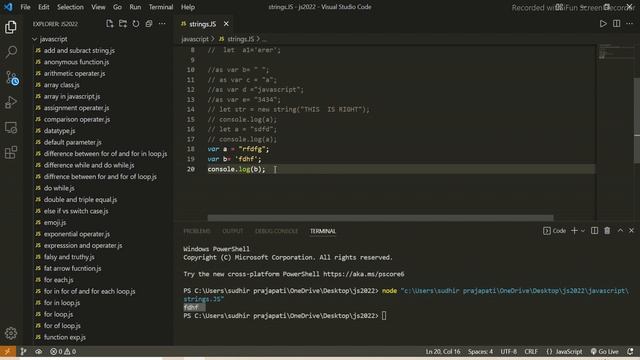
Task: Close the terminal panel
Action: point(631,231)
